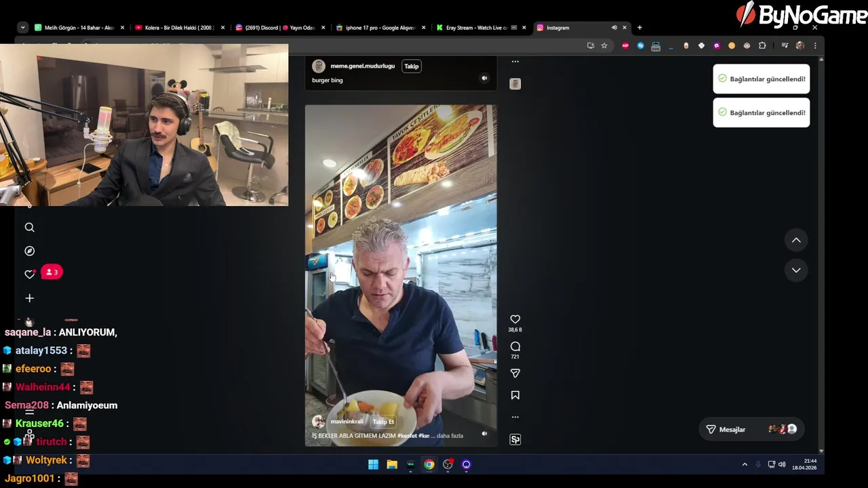Viewport: 868px width, 488px height.
Task: Open more options beside the mavininkrali reel
Action: (515, 417)
